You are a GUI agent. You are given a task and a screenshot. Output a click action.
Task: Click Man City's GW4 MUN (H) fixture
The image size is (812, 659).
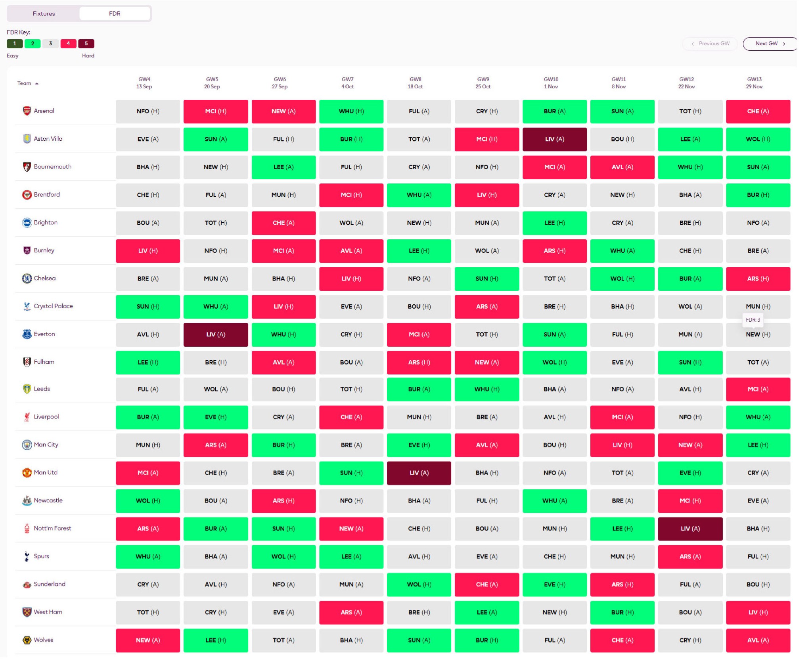[148, 445]
